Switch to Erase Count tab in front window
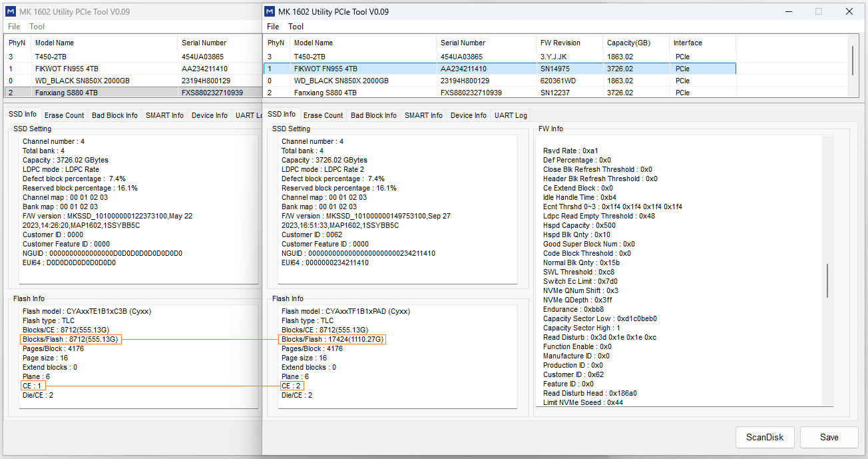This screenshot has height=459, width=868. (x=323, y=115)
